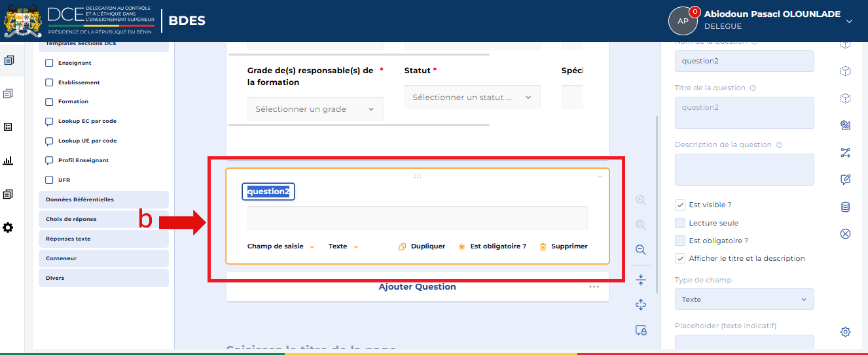The image size is (868, 355).
Task: Click the DCE logo in header
Action: 80,21
